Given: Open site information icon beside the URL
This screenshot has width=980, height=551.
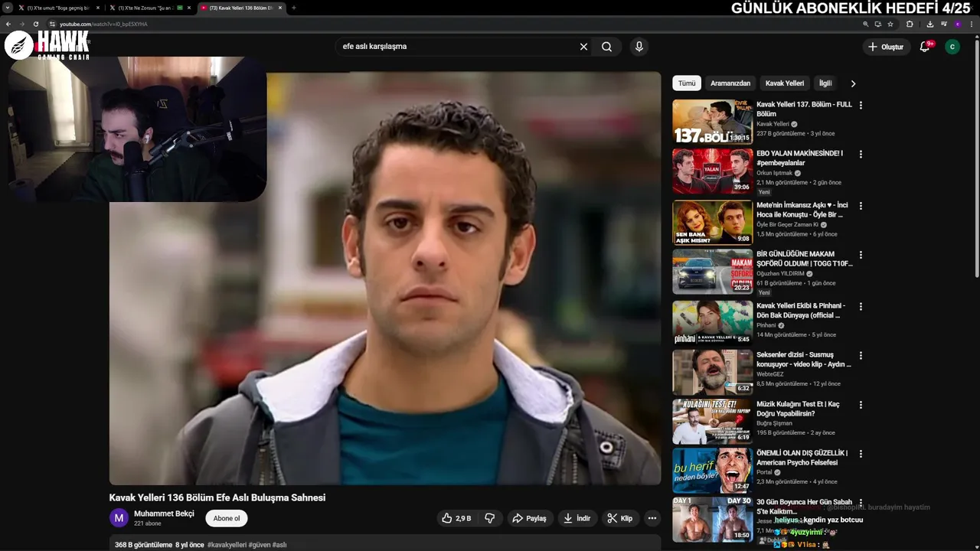Looking at the screenshot, I should click(52, 24).
